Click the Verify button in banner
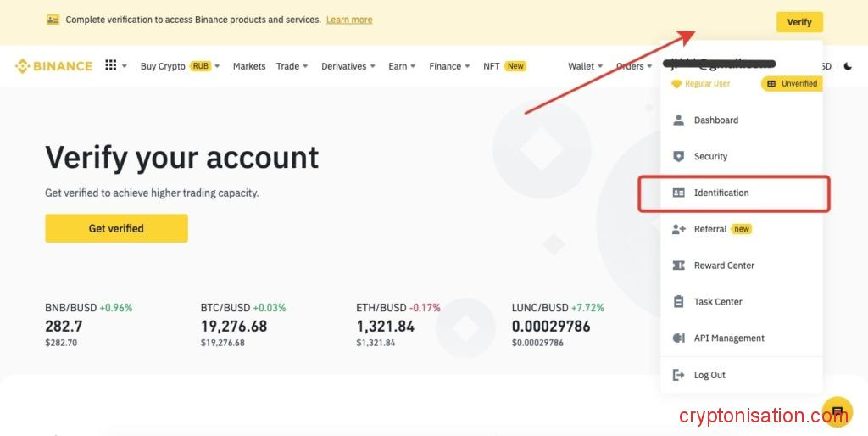This screenshot has width=868, height=436. pyautogui.click(x=798, y=22)
